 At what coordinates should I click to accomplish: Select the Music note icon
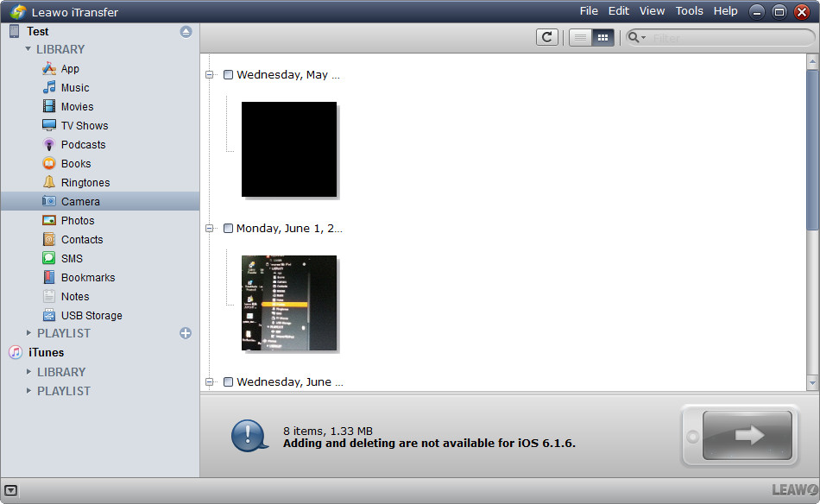[49, 87]
